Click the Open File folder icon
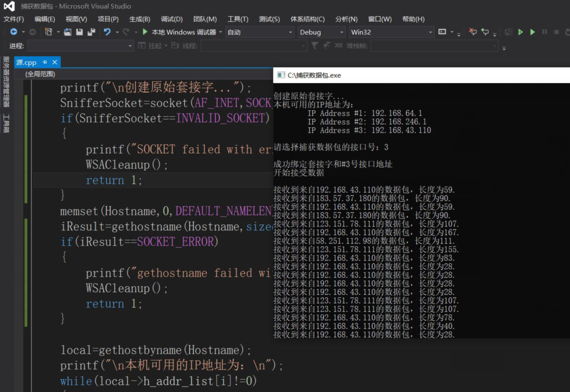This screenshot has height=392, width=570. click(67, 32)
